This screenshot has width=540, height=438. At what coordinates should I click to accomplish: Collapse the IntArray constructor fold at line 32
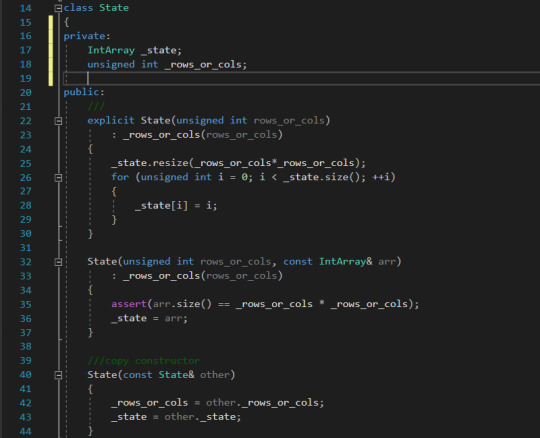pos(58,262)
